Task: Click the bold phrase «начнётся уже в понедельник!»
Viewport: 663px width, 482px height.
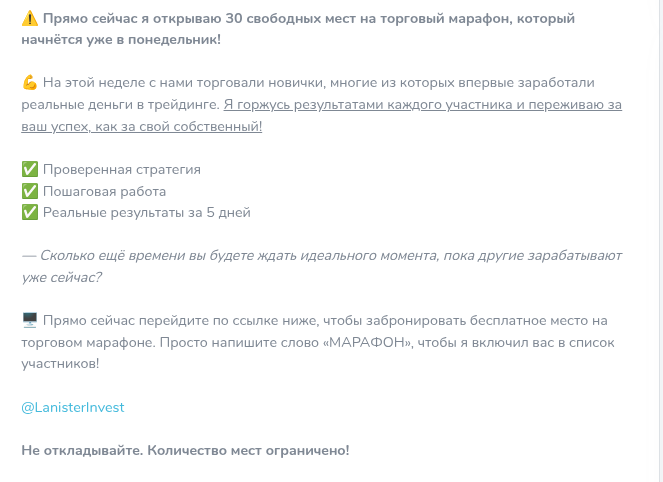Action: pos(120,41)
